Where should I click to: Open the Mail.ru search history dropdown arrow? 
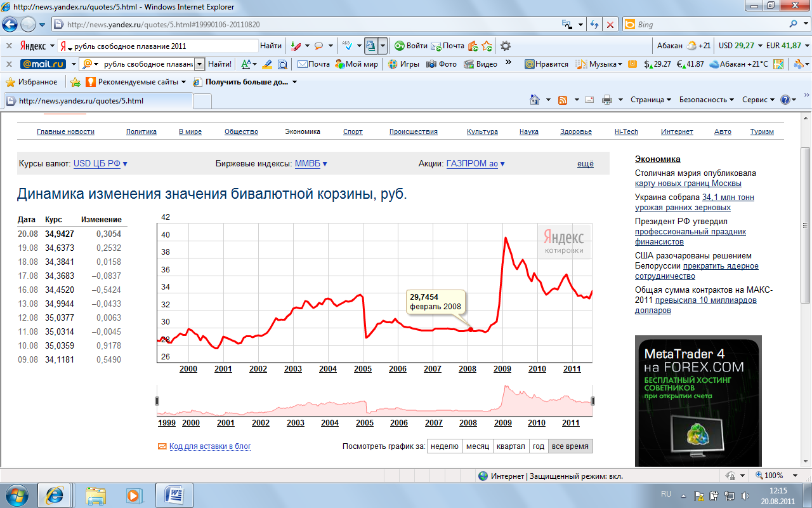pos(200,64)
